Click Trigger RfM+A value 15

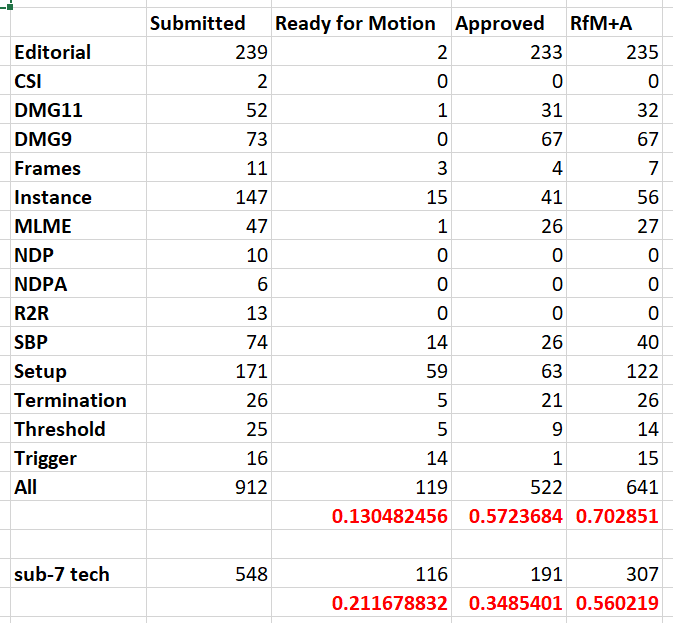point(614,457)
